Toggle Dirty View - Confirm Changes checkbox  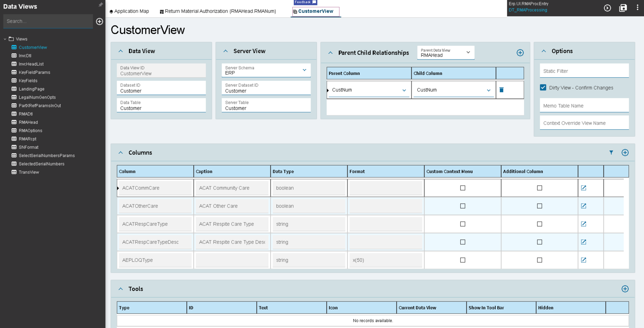[543, 88]
